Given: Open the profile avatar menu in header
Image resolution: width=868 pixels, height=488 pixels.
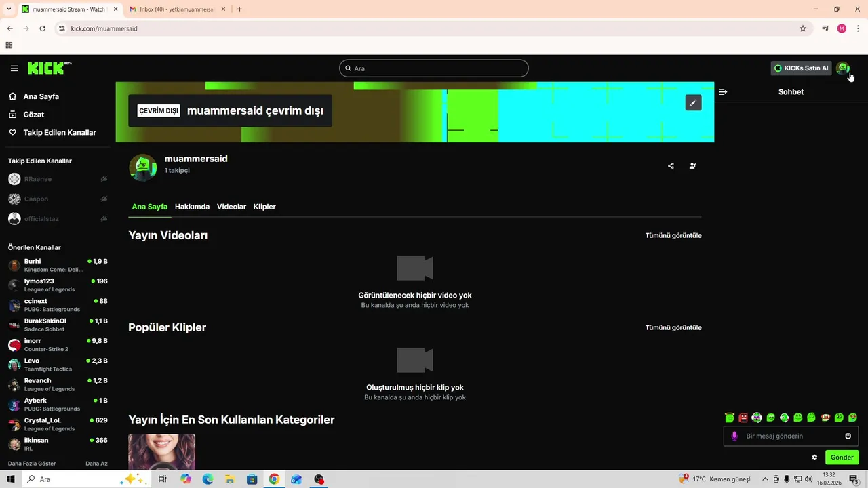Looking at the screenshot, I should (843, 68).
